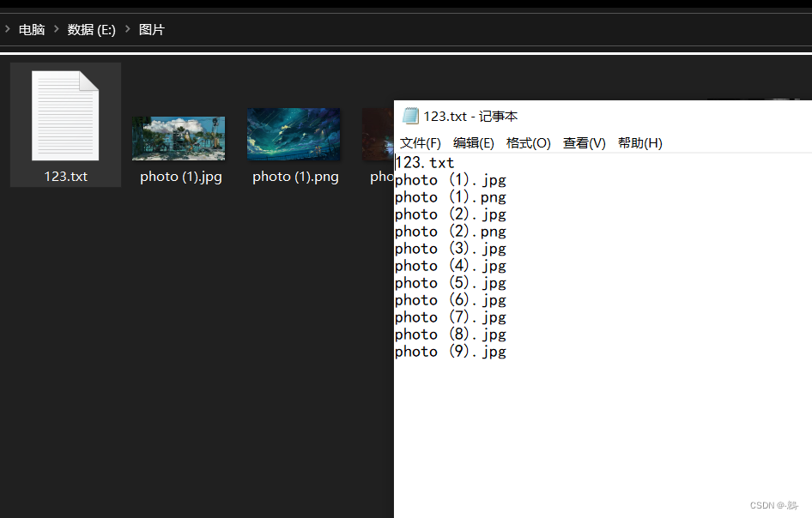Viewport: 812px width, 518px height.
Task: Expand the chevron before 电脑
Action: click(7, 29)
